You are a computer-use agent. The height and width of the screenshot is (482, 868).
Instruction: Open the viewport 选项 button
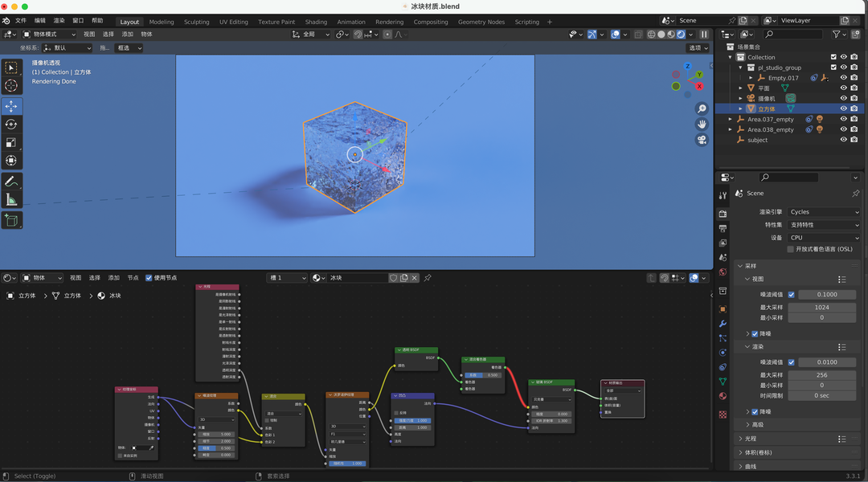[x=698, y=48]
